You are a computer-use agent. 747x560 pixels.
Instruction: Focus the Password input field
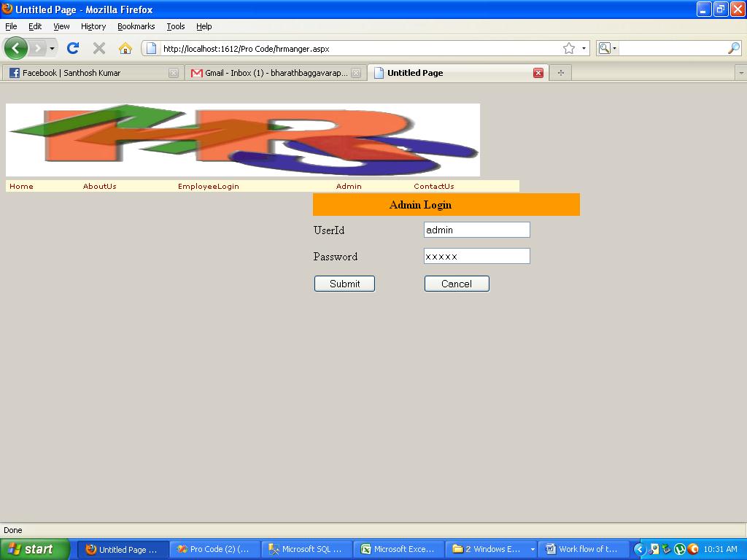477,256
